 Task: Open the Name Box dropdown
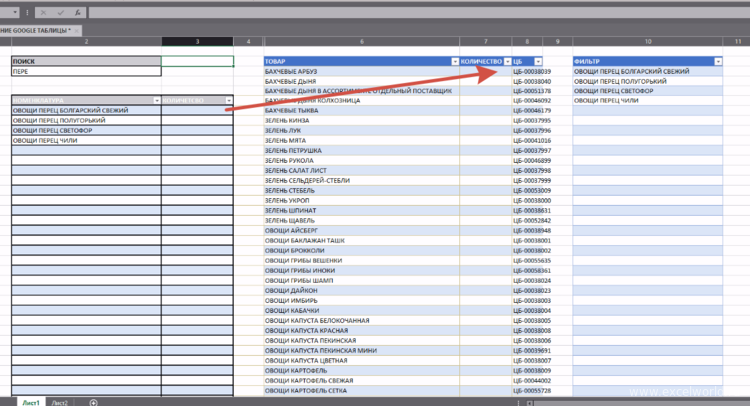15,12
